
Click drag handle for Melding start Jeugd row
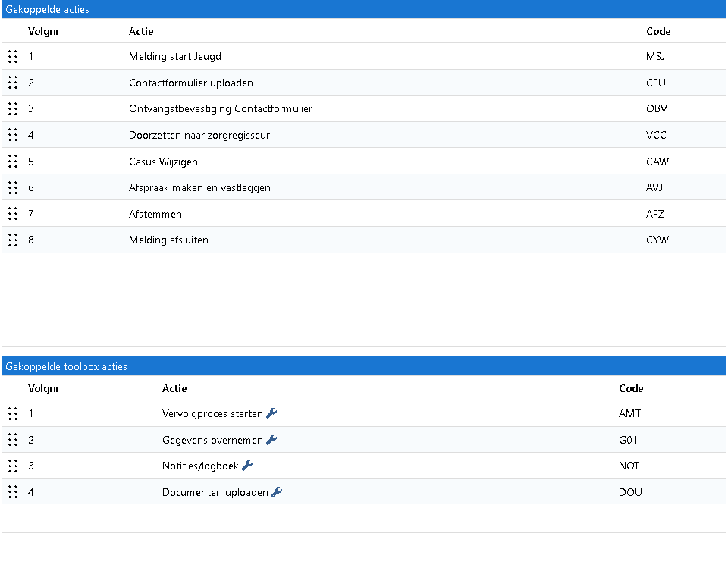(x=12, y=57)
